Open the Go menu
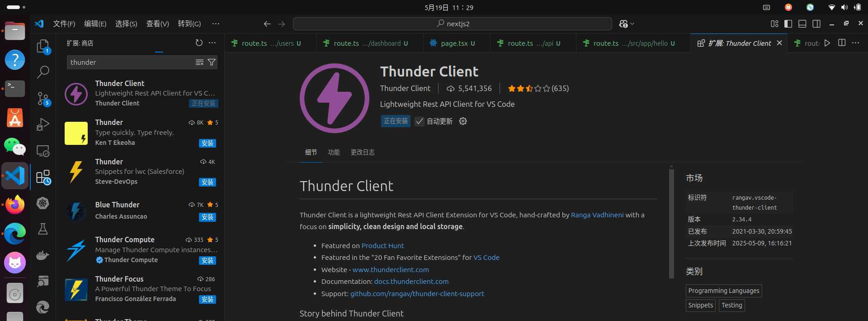Viewport: 868px width, 321px height. (189, 24)
